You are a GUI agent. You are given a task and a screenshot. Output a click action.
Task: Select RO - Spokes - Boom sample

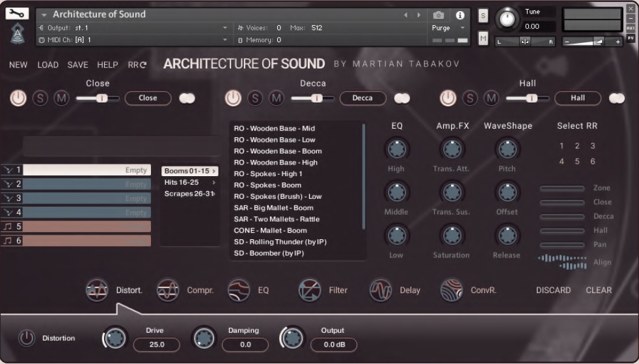267,185
